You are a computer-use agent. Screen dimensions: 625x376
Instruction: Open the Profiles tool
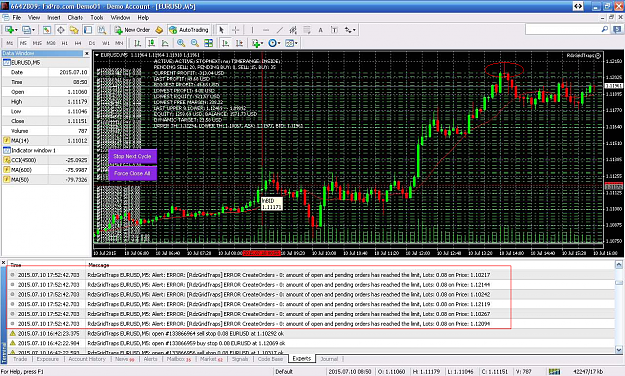point(26,30)
